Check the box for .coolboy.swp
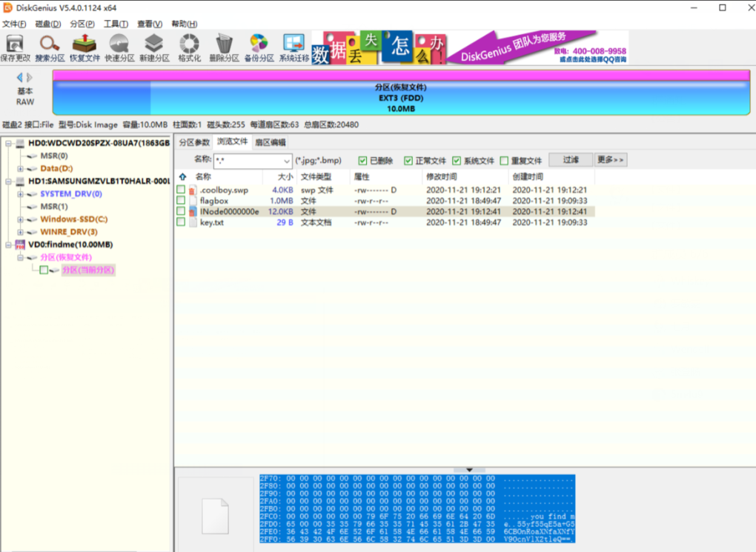756x552 pixels. pos(181,190)
